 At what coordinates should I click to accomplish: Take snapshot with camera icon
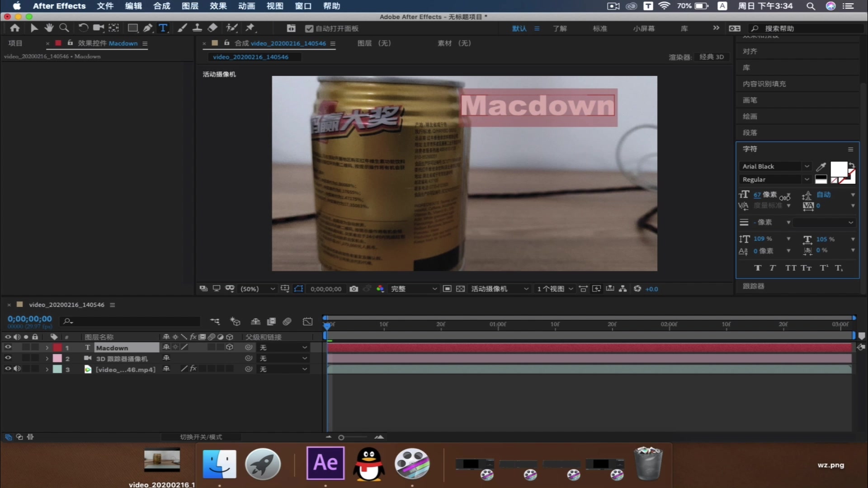click(354, 289)
